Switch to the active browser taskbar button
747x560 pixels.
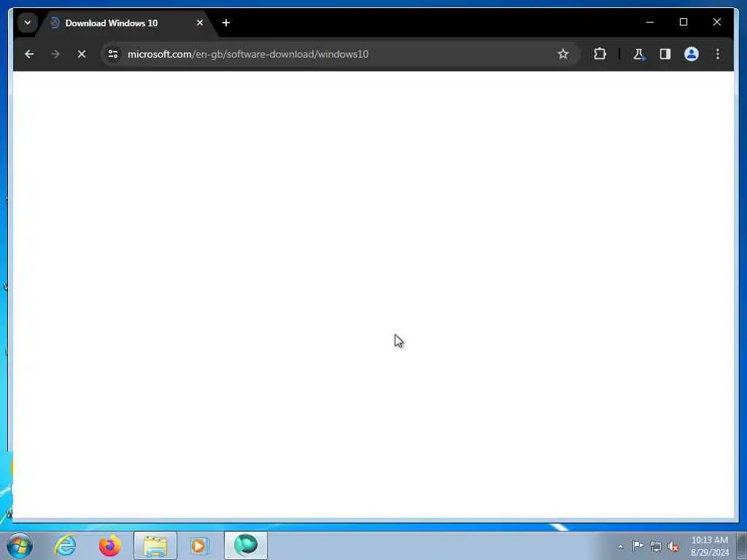coord(246,545)
